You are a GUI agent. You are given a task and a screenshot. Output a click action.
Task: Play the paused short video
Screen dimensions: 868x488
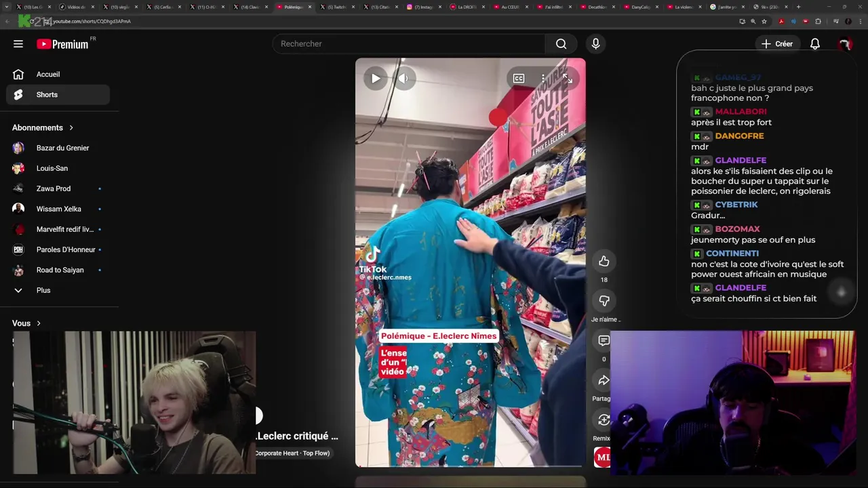(x=375, y=78)
